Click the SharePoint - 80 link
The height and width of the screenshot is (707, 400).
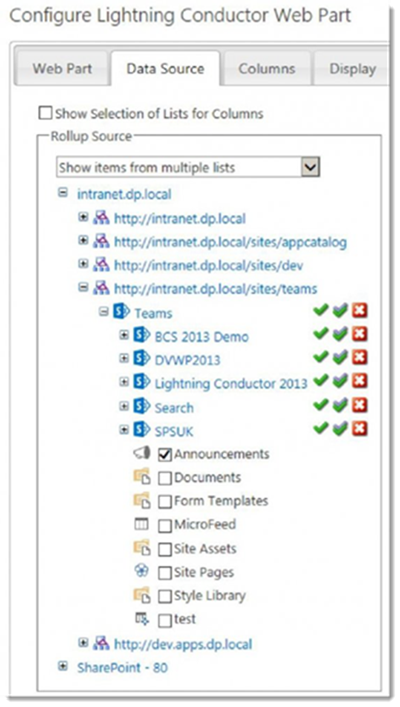pyautogui.click(x=122, y=667)
